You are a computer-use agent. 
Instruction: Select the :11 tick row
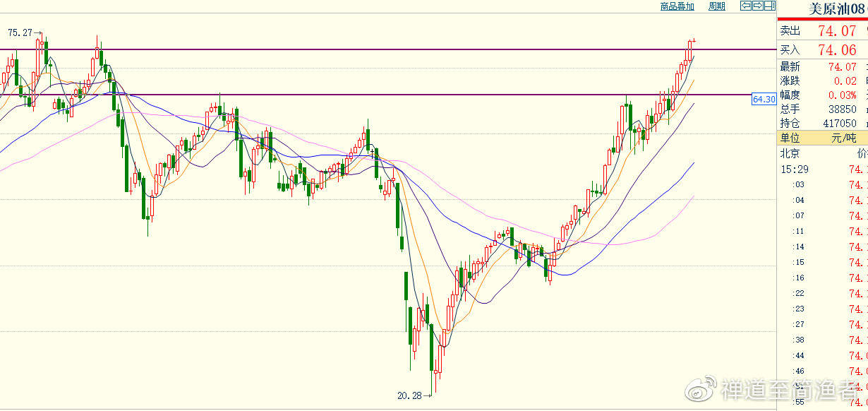(823, 232)
